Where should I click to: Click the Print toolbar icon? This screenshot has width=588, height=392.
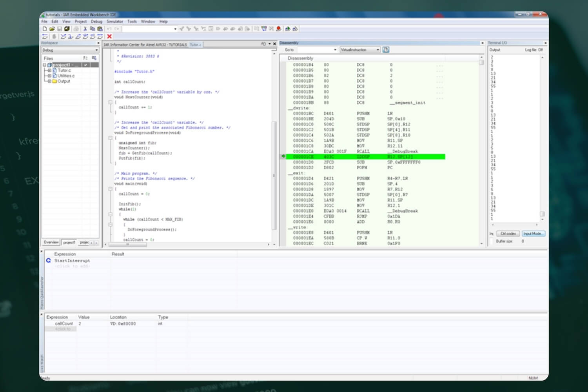(x=76, y=29)
